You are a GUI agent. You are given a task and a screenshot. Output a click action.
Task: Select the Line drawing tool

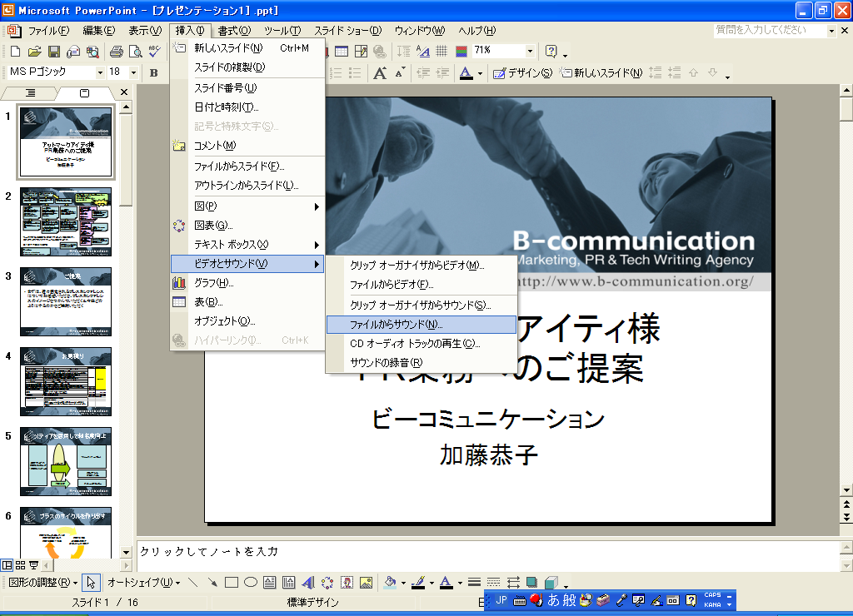click(193, 583)
